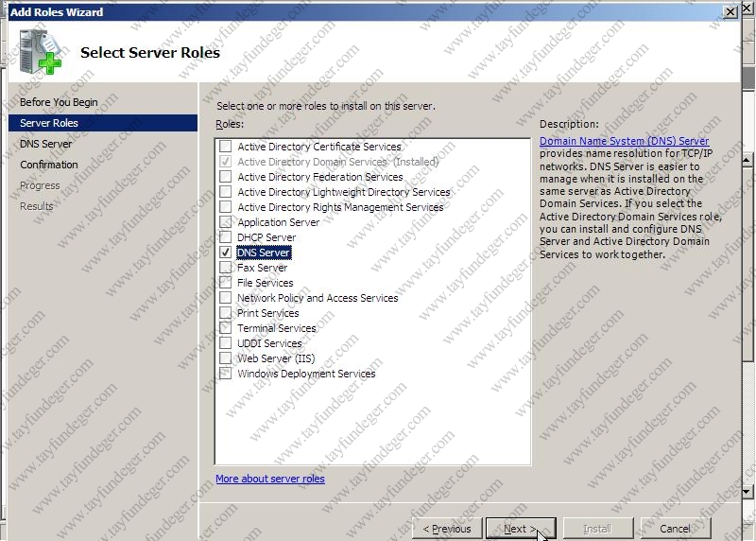Screen dimensions: 756x541
Task: Select Active Directory Domain Services (Installed) label
Action: pos(338,162)
